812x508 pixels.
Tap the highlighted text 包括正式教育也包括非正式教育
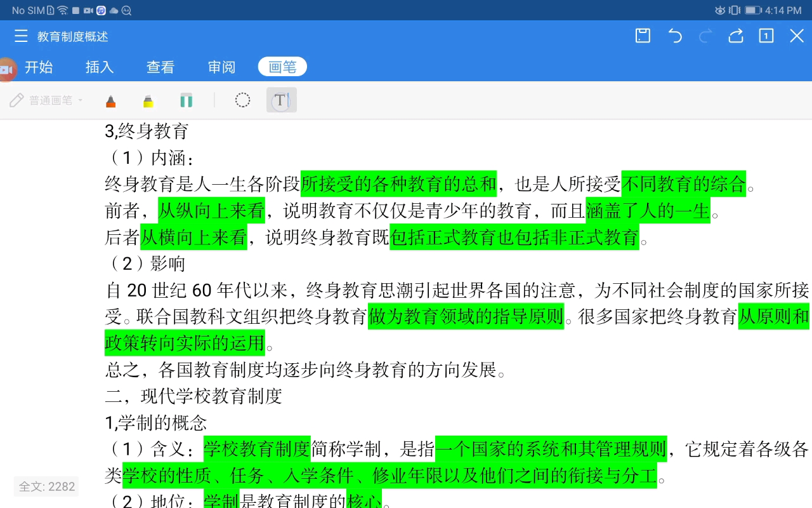514,237
